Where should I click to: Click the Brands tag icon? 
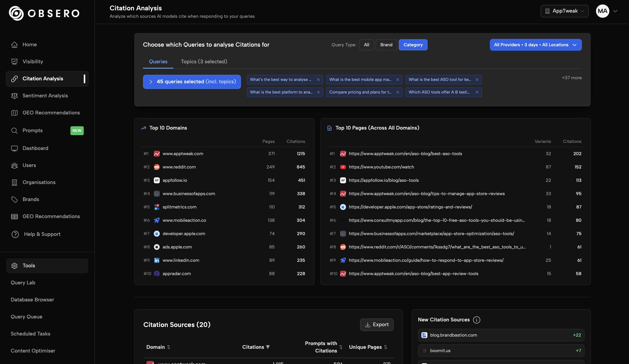[x=14, y=199]
